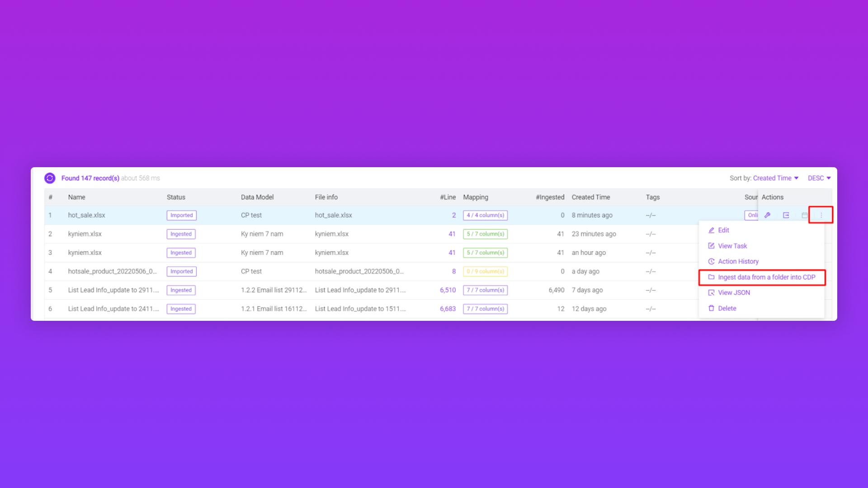The width and height of the screenshot is (868, 488).
Task: Select View Task in the menu
Action: (x=732, y=246)
